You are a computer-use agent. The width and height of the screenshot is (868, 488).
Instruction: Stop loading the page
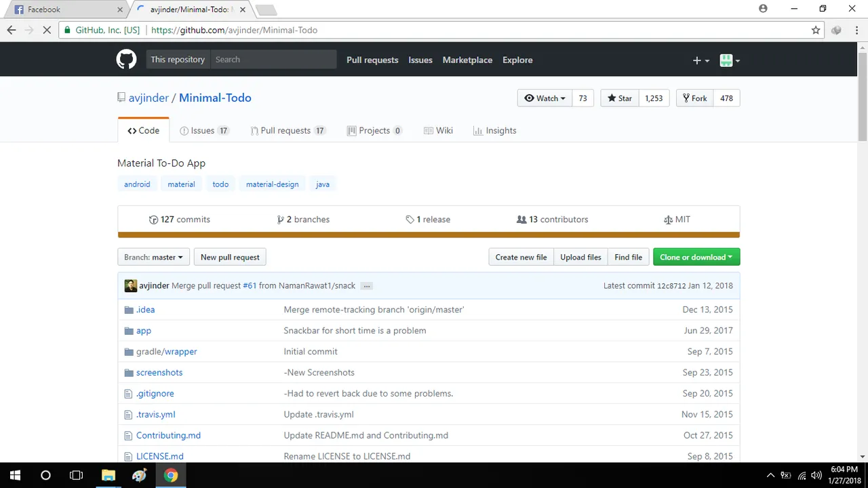(47, 30)
